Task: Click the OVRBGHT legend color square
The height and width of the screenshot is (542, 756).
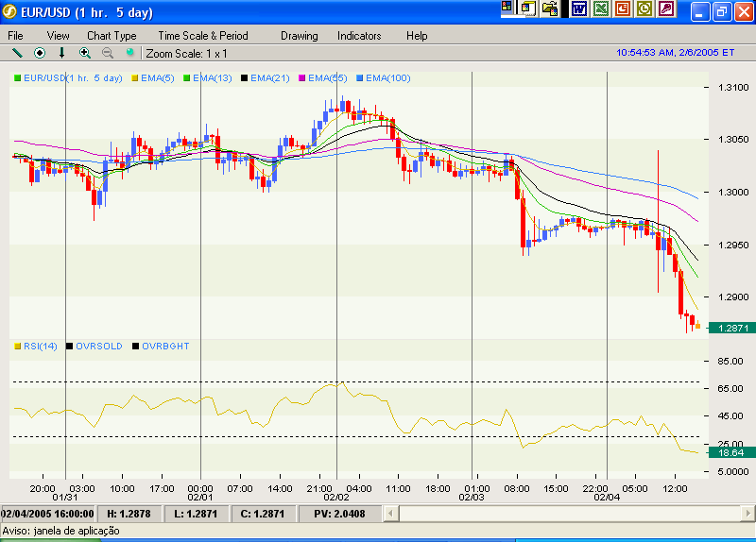Action: click(x=136, y=347)
